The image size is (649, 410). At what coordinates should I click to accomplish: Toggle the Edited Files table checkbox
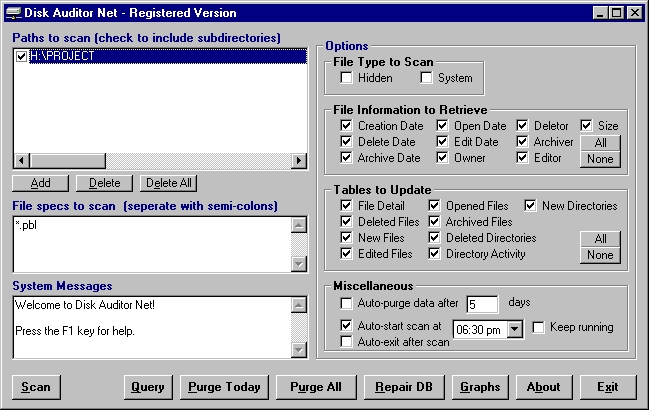coord(346,254)
